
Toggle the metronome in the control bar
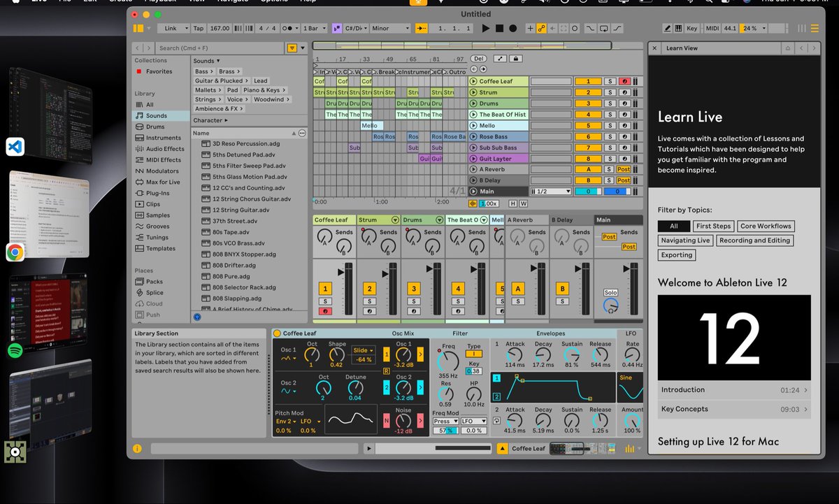[288, 29]
